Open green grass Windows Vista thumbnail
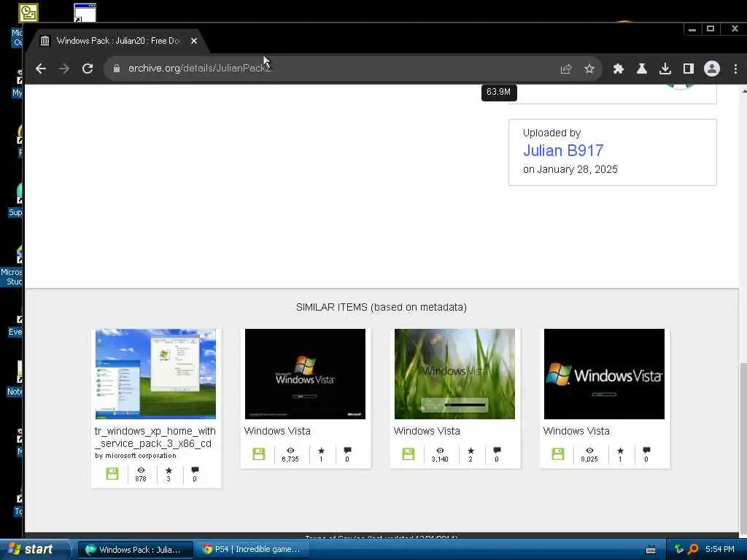Screen dimensions: 747x560 coord(454,374)
